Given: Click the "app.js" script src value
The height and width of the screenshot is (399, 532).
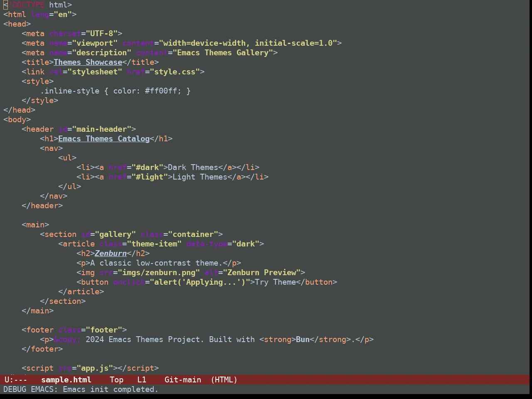Looking at the screenshot, I should (x=95, y=368).
